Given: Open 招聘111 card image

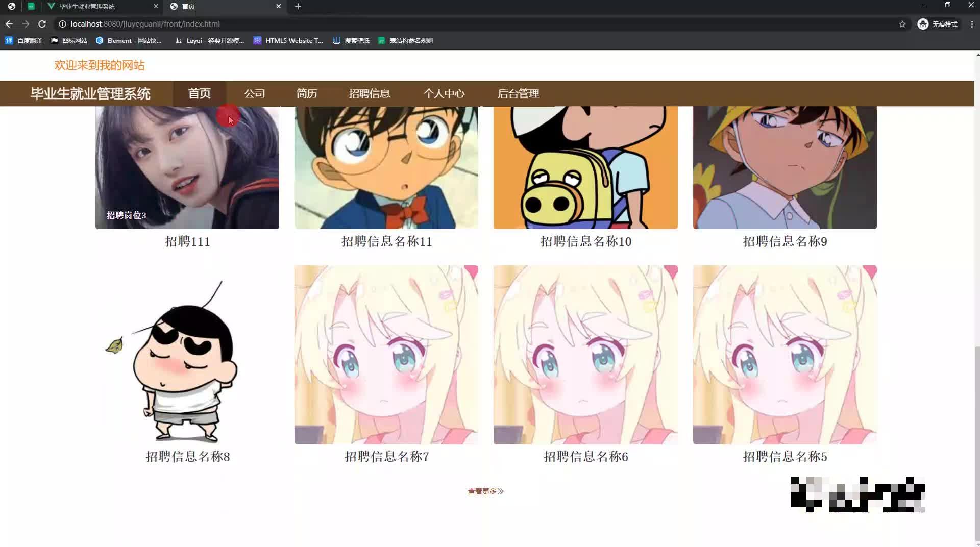Looking at the screenshot, I should [187, 167].
